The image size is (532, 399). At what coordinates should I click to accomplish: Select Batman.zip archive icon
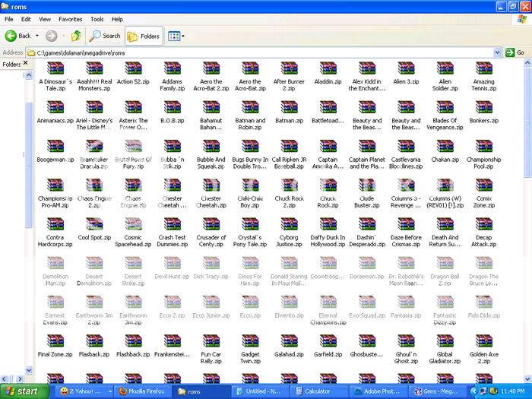pyautogui.click(x=289, y=107)
